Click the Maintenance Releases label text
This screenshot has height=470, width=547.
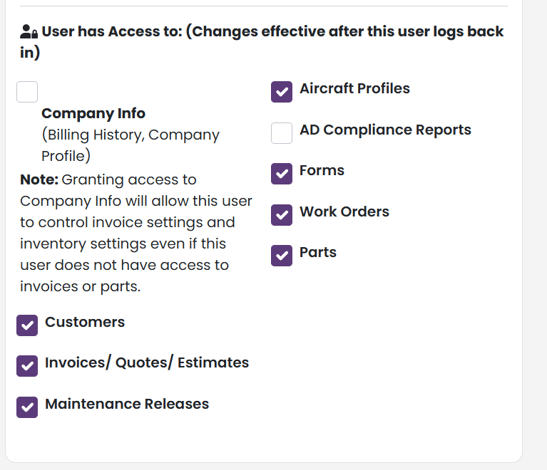[127, 404]
